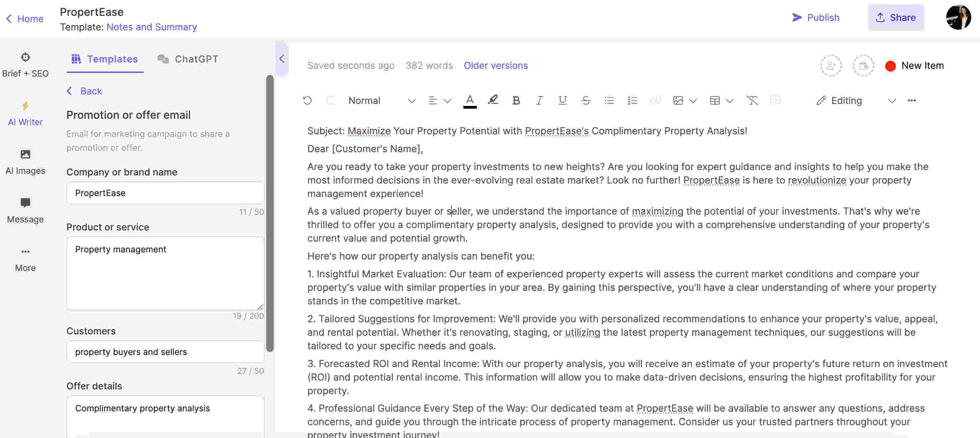Click the Older versions link

[x=496, y=65]
